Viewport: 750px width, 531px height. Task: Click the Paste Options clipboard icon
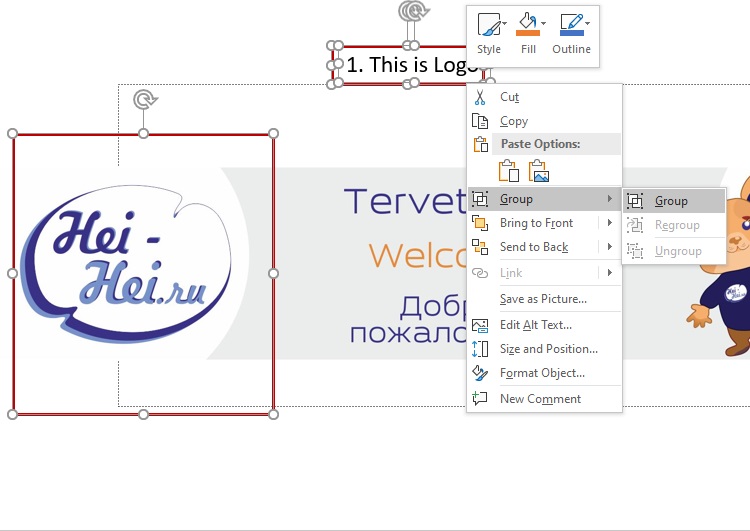click(x=480, y=144)
